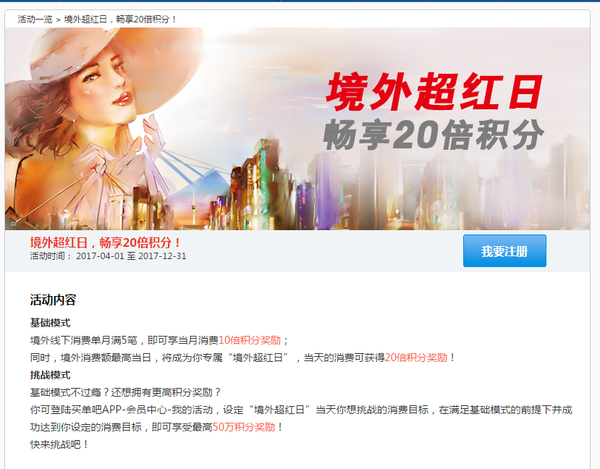Click the blue navigation bar at top

(x=300, y=1)
